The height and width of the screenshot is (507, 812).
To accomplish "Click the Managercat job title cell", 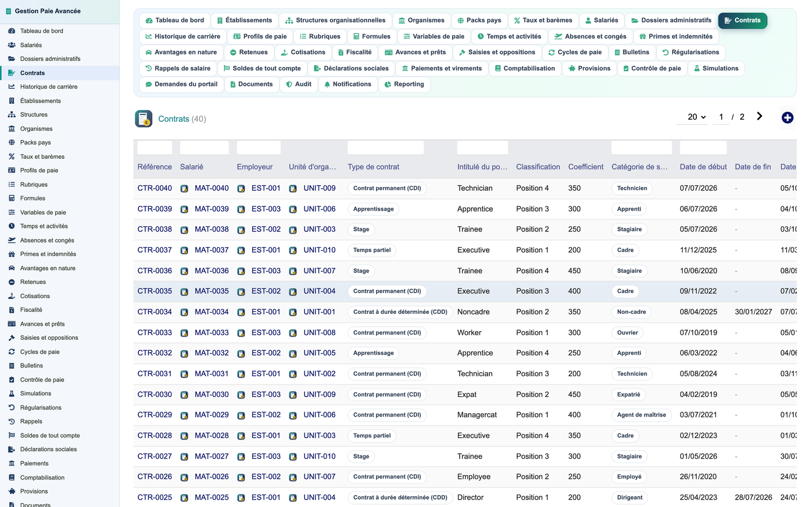I will pos(477,415).
